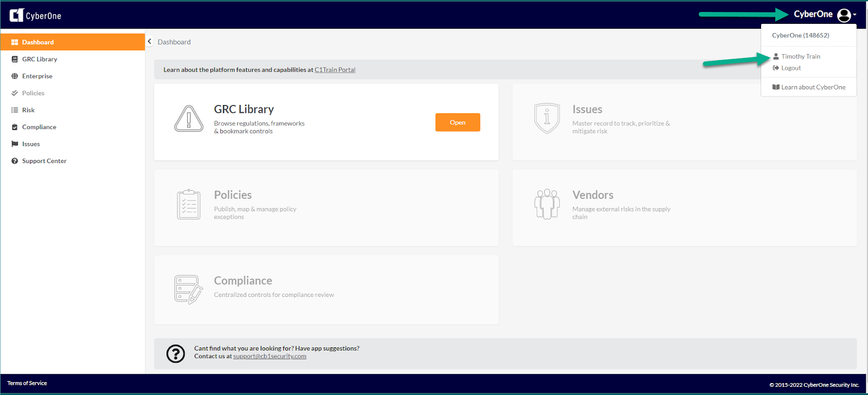This screenshot has height=395, width=868.
Task: Click the Policies double-check icon in sidebar
Action: 15,93
